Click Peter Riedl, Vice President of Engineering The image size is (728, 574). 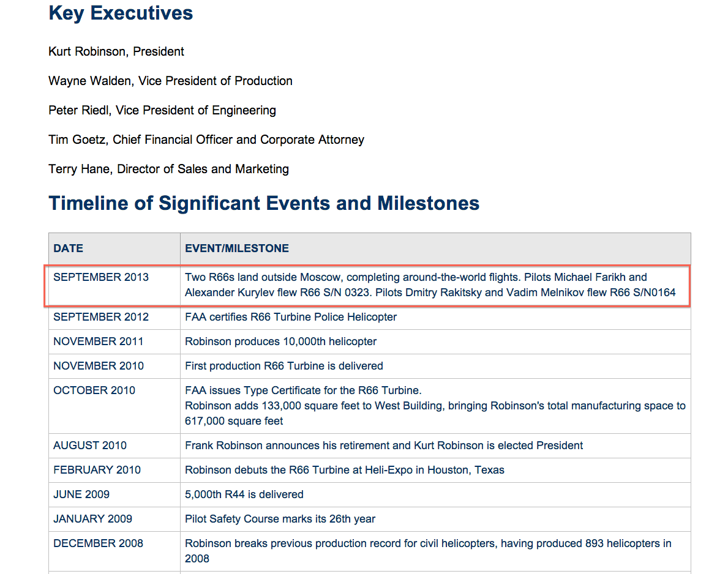162,110
